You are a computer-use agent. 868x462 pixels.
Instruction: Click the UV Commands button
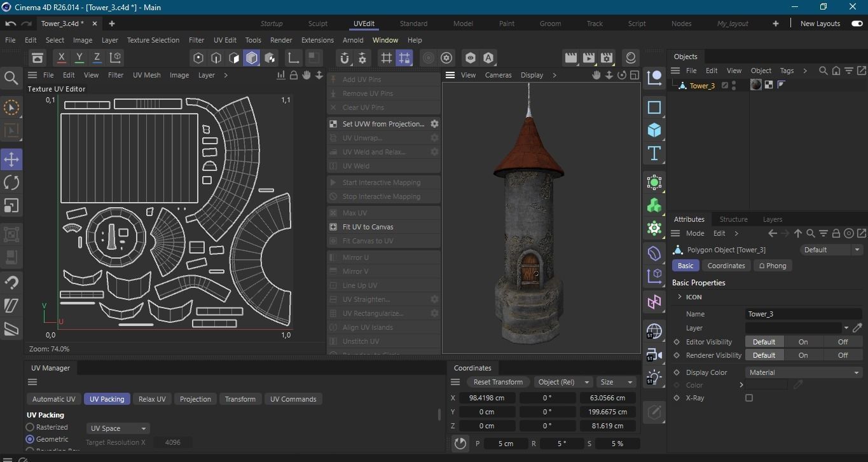(x=293, y=399)
